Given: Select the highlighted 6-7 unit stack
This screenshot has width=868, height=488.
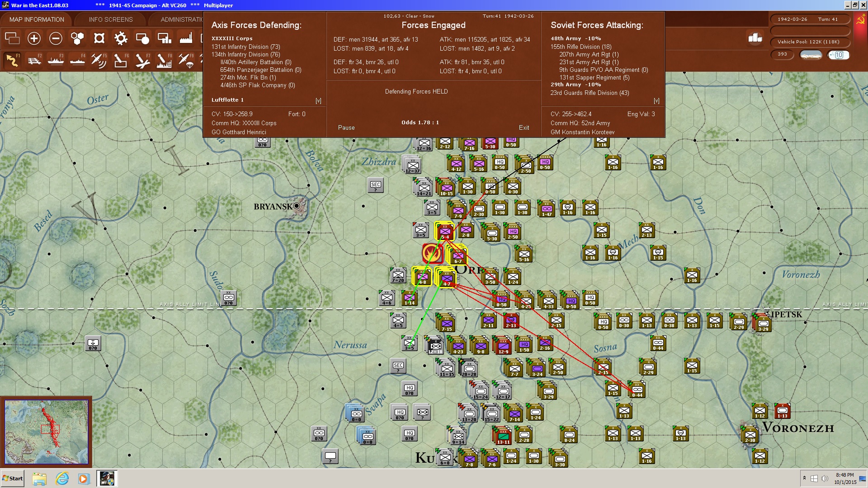Looking at the screenshot, I should click(x=458, y=256).
